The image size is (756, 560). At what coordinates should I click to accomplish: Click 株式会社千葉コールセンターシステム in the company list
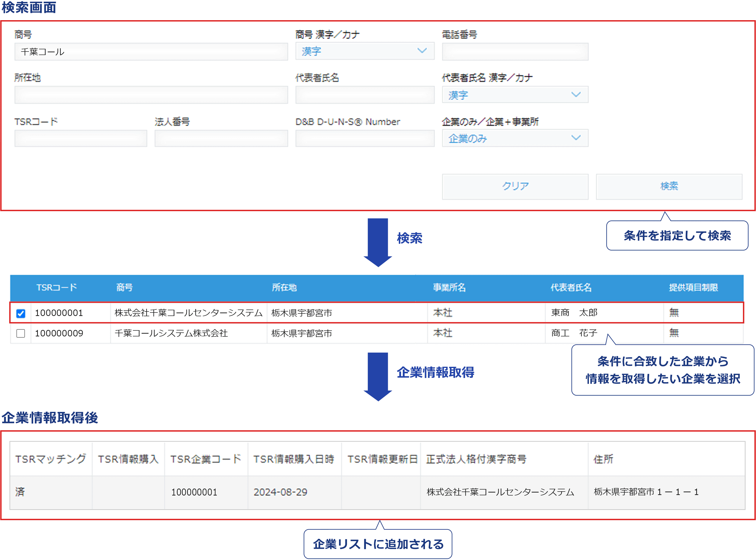(500, 492)
